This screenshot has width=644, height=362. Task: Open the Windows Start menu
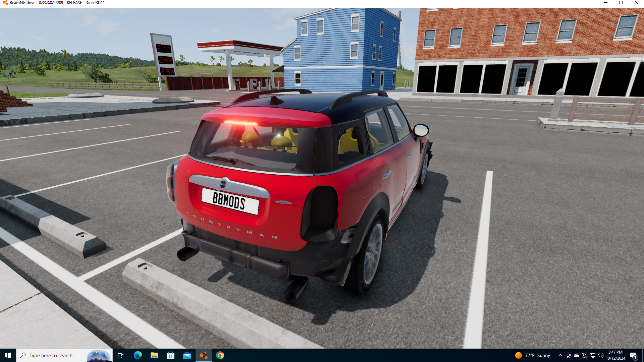8,355
